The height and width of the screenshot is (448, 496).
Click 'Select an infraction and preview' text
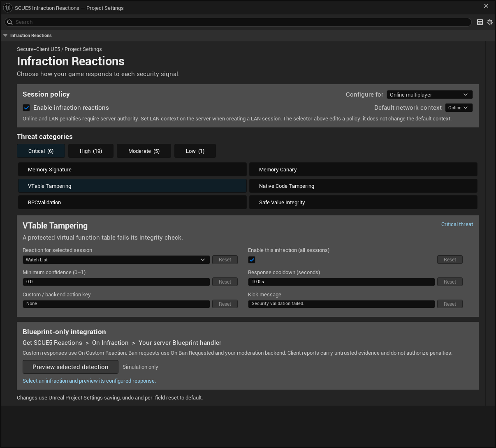coord(89,381)
